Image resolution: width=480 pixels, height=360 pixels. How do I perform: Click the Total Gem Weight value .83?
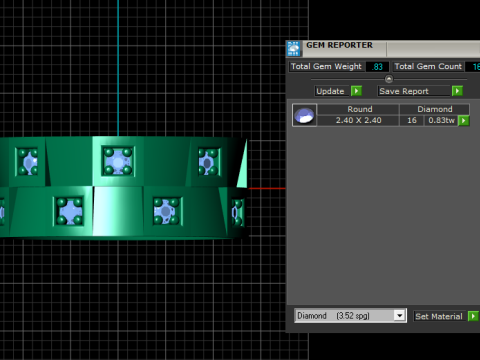pyautogui.click(x=377, y=67)
